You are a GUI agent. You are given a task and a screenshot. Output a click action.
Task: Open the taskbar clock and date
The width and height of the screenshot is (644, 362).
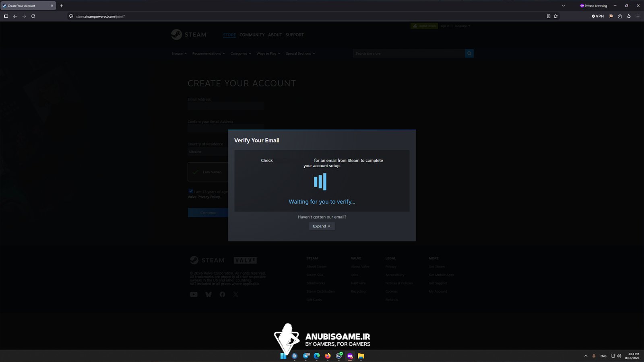[x=632, y=356]
